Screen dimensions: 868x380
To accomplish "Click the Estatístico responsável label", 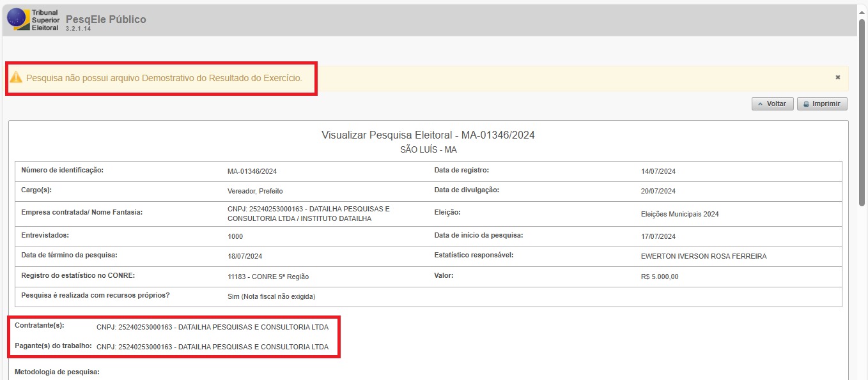I will (474, 255).
